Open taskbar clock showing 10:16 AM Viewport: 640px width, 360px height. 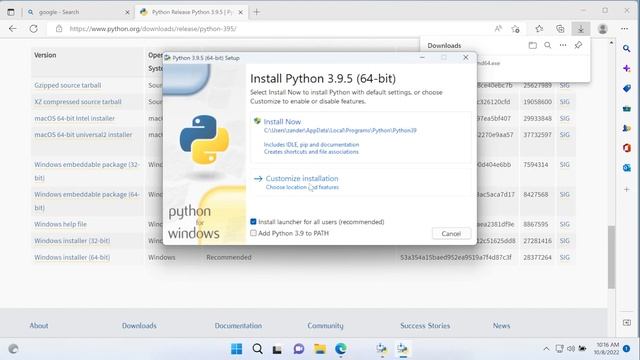pos(607,349)
